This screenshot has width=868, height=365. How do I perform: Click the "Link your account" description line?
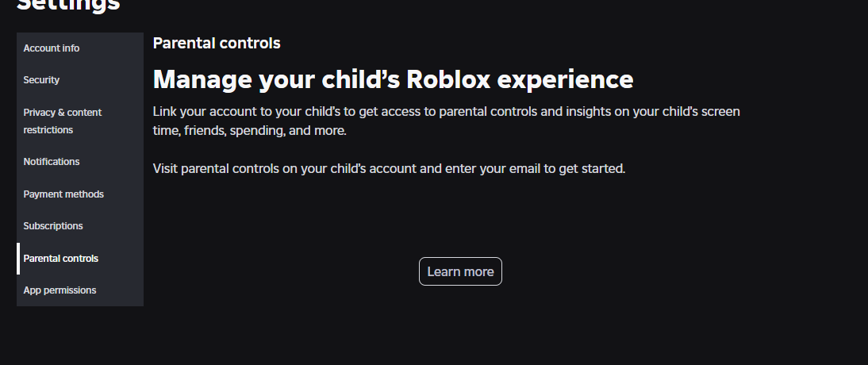pyautogui.click(x=446, y=112)
